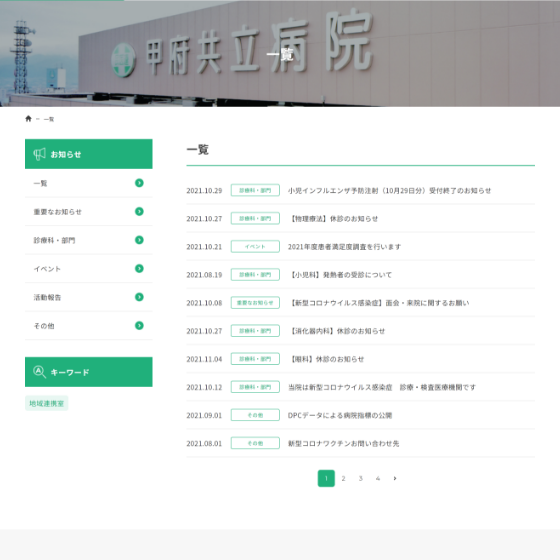Click the 重要なお知らせ category badge in list
The width and height of the screenshot is (560, 560).
255,303
